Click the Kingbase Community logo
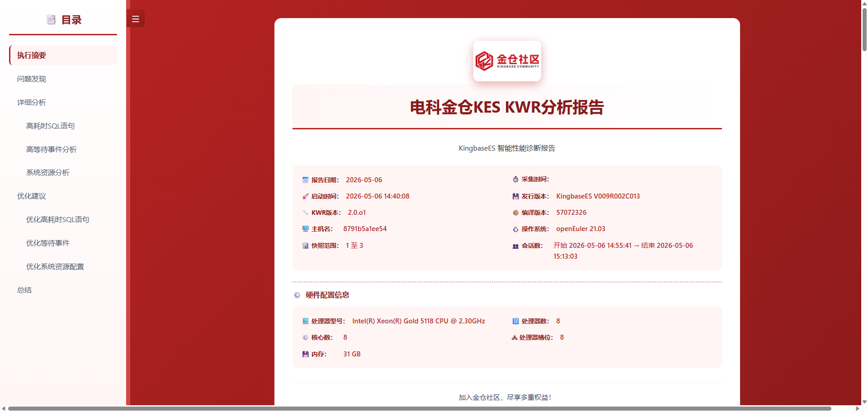This screenshot has height=412, width=868. tap(507, 61)
